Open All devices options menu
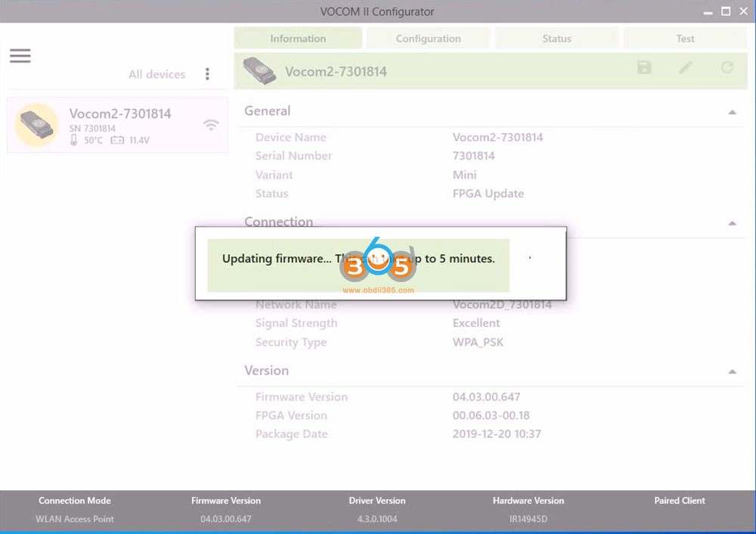 tap(207, 74)
